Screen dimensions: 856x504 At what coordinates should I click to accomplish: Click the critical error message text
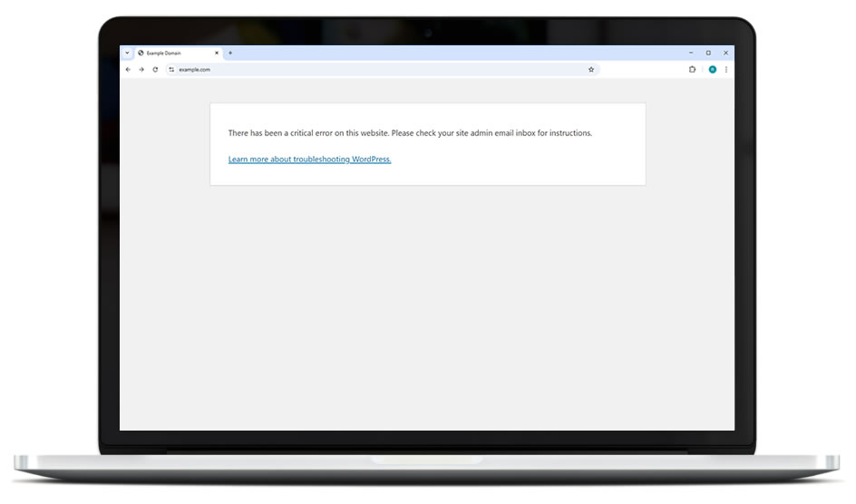tap(410, 133)
